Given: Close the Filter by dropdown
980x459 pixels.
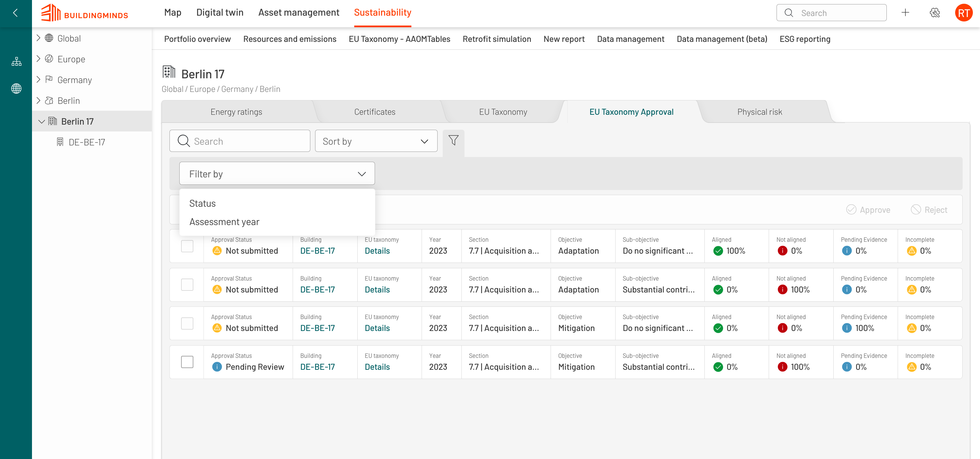Looking at the screenshot, I should click(x=277, y=174).
